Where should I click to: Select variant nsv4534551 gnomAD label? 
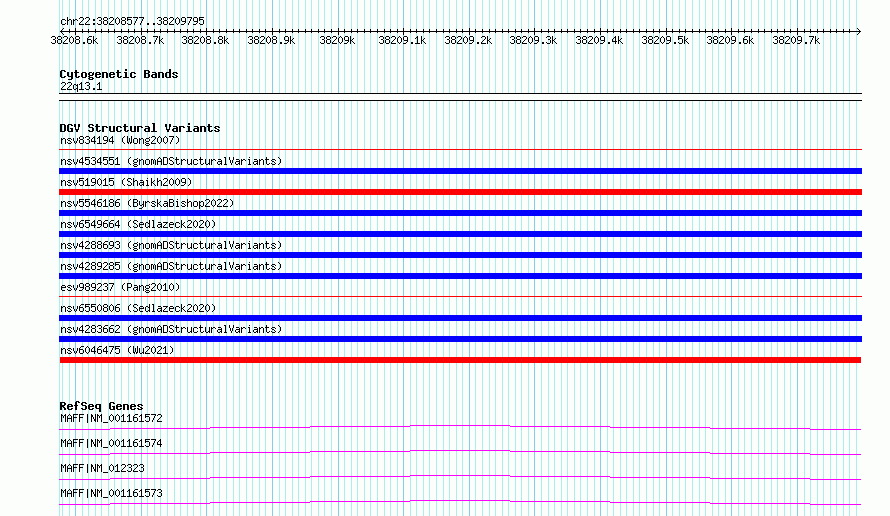tap(171, 161)
